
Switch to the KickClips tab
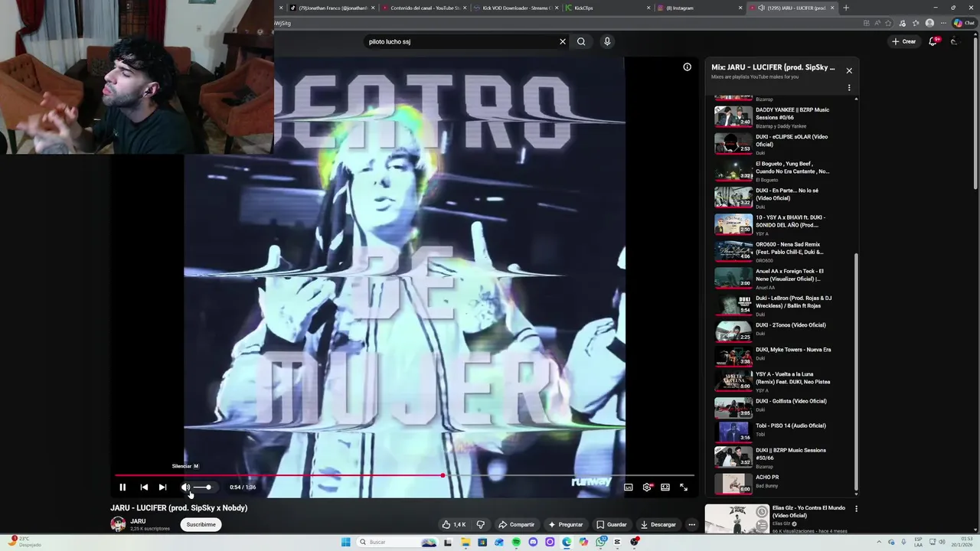point(605,8)
